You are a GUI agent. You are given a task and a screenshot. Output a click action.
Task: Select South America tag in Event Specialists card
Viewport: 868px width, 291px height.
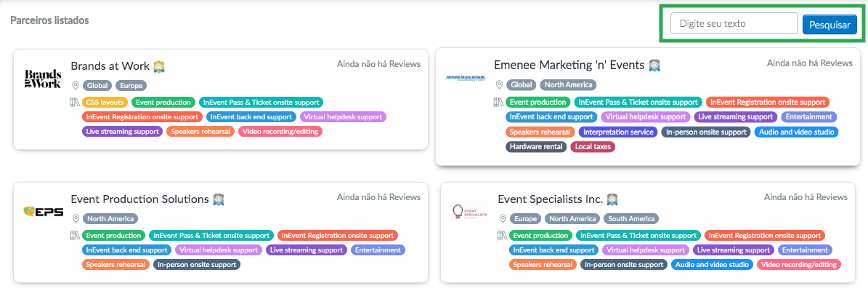point(631,218)
